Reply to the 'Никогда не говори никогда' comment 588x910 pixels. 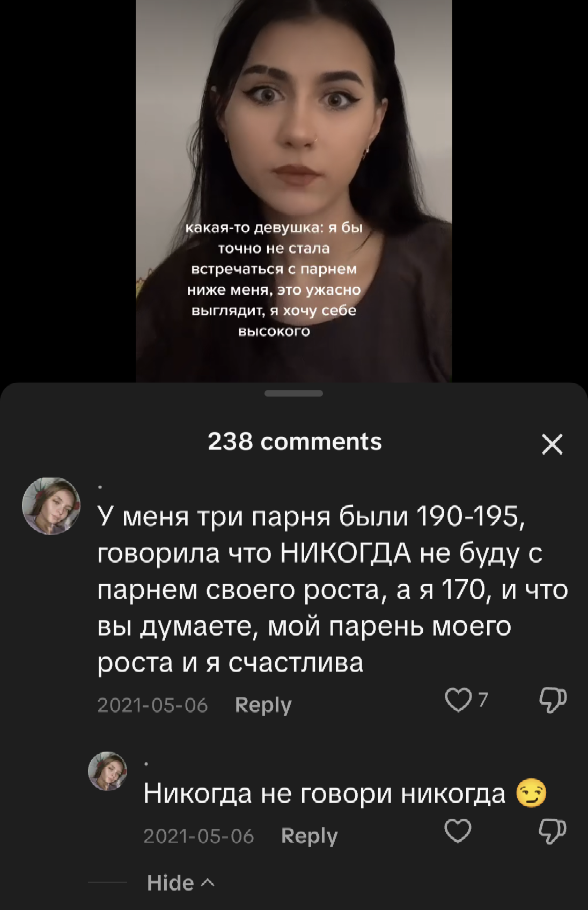(310, 836)
